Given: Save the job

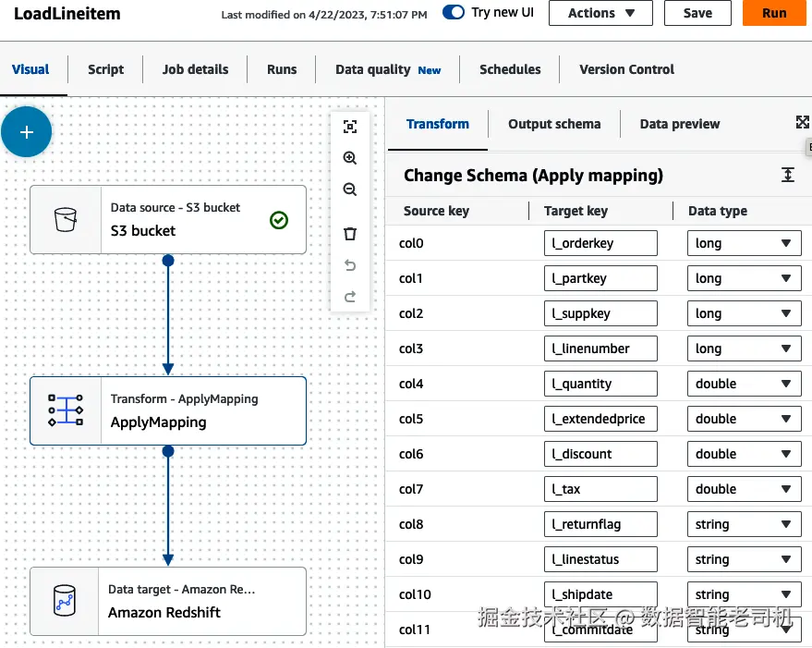Looking at the screenshot, I should (x=697, y=13).
